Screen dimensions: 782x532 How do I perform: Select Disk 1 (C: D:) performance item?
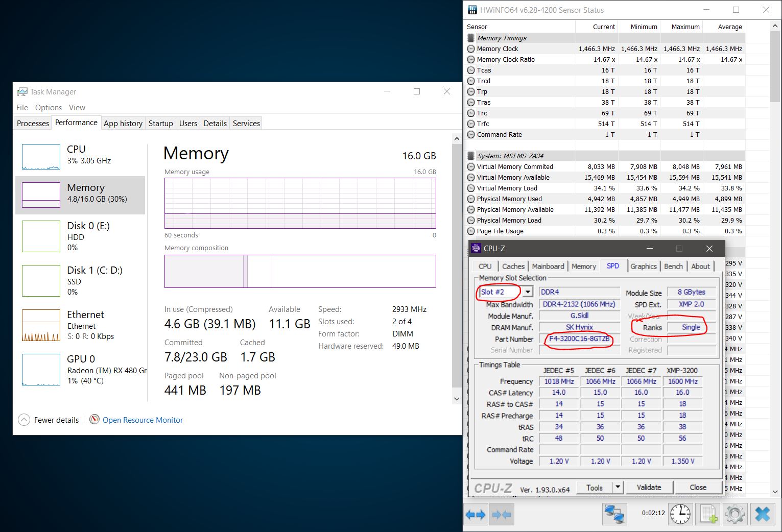(x=80, y=281)
